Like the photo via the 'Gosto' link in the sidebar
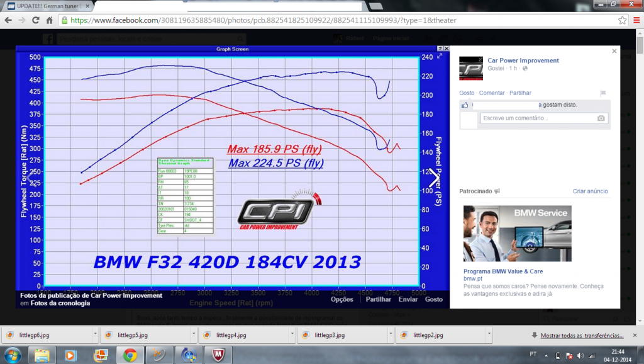The height and width of the screenshot is (364, 644). click(x=467, y=93)
